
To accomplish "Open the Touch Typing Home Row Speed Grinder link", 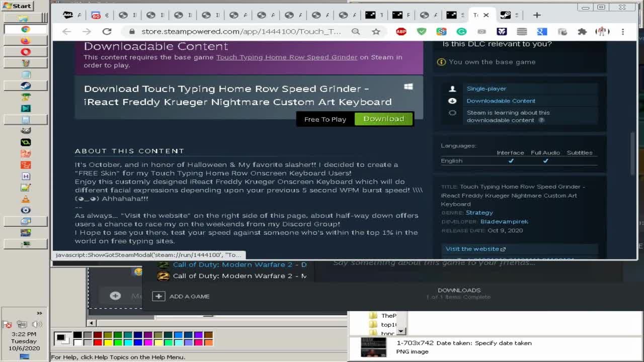I will click(x=286, y=57).
